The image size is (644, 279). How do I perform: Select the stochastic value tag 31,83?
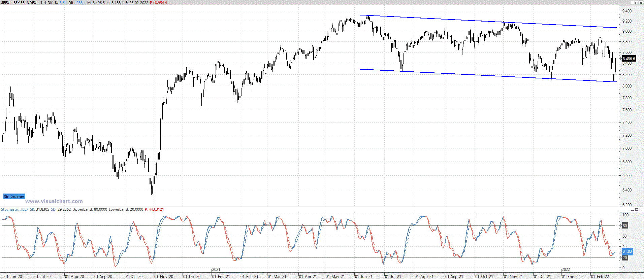[x=627, y=251]
